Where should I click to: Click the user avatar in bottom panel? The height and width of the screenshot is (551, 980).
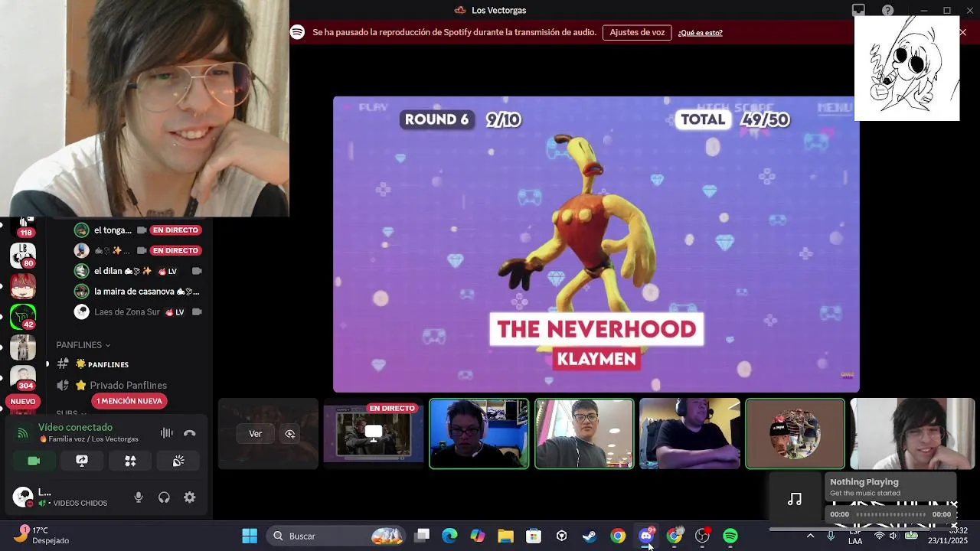23,497
